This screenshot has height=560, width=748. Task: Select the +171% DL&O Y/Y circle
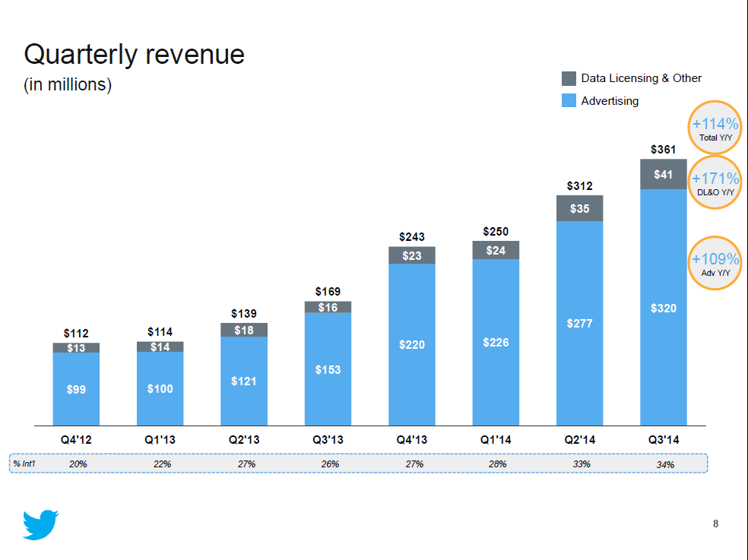click(x=715, y=182)
